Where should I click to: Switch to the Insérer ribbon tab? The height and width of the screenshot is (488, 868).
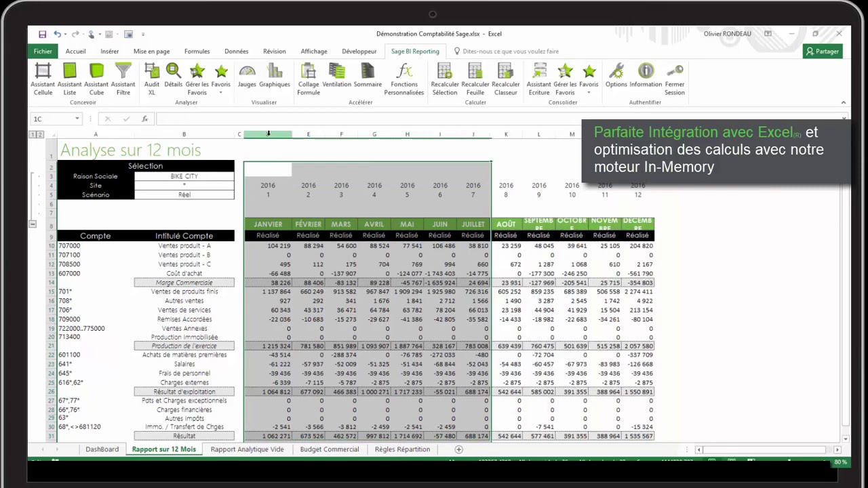pos(110,52)
